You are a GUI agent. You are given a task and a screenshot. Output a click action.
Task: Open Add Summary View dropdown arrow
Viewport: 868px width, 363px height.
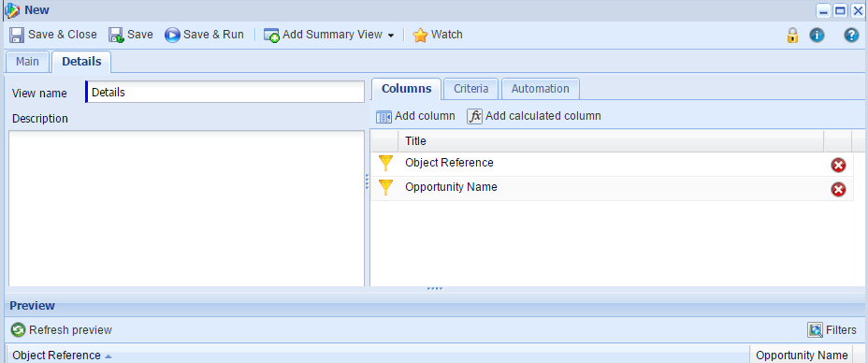(x=391, y=36)
